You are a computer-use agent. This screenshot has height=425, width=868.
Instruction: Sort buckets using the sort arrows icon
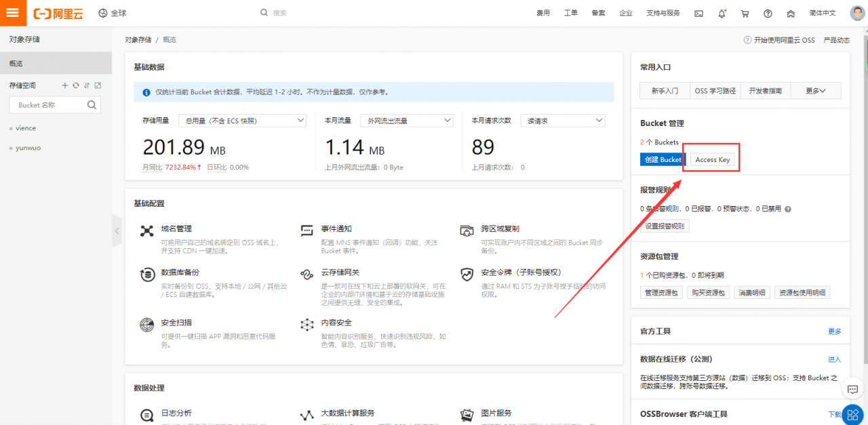point(87,85)
